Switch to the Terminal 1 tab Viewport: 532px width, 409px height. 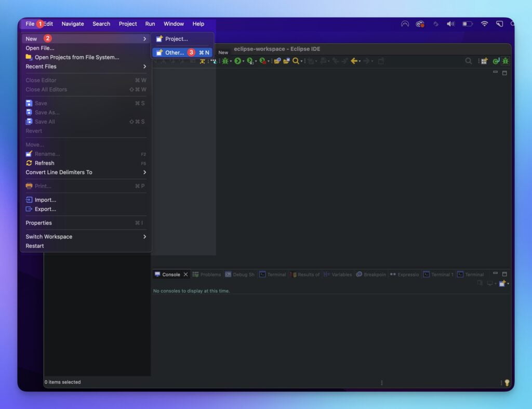tap(438, 274)
